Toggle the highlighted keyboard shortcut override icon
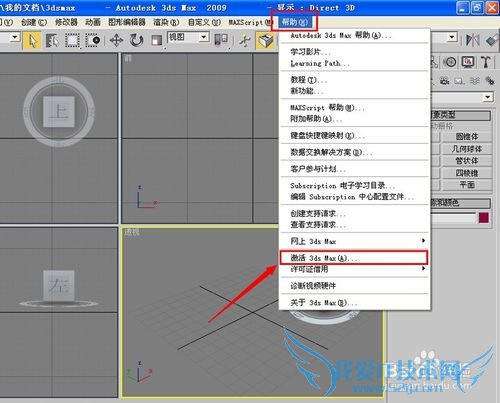Image resolution: width=500 pixels, height=403 pixels. click(265, 41)
